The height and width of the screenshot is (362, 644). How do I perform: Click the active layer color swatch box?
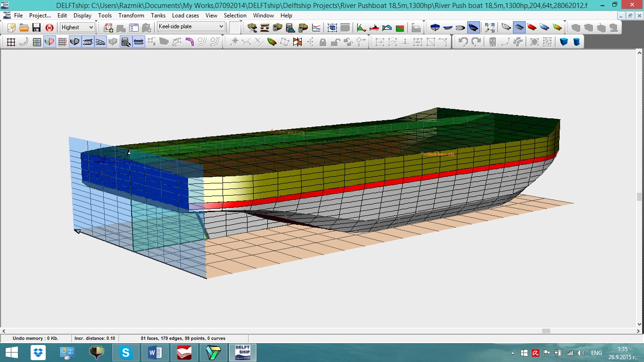tap(235, 27)
